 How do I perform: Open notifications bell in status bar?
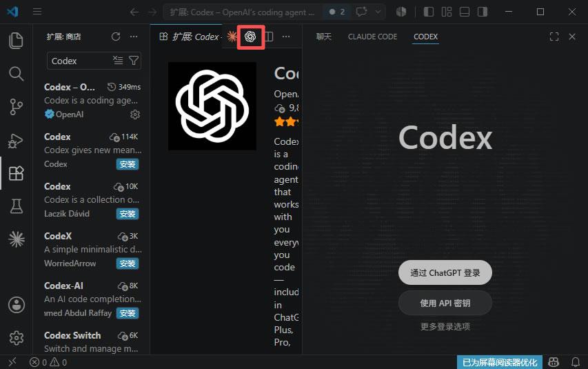pos(576,362)
